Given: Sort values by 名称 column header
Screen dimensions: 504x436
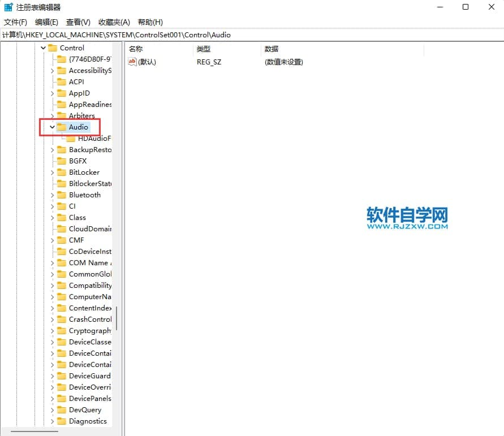Looking at the screenshot, I should click(x=136, y=49).
